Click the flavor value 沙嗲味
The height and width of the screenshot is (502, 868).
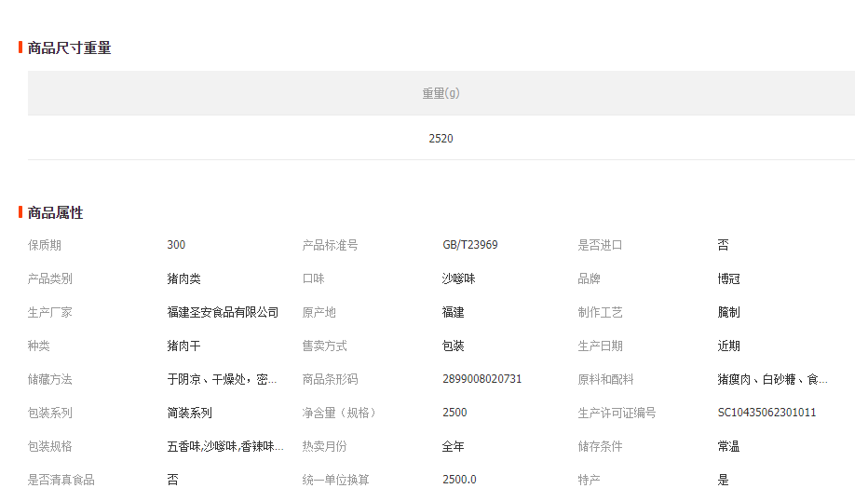click(458, 278)
